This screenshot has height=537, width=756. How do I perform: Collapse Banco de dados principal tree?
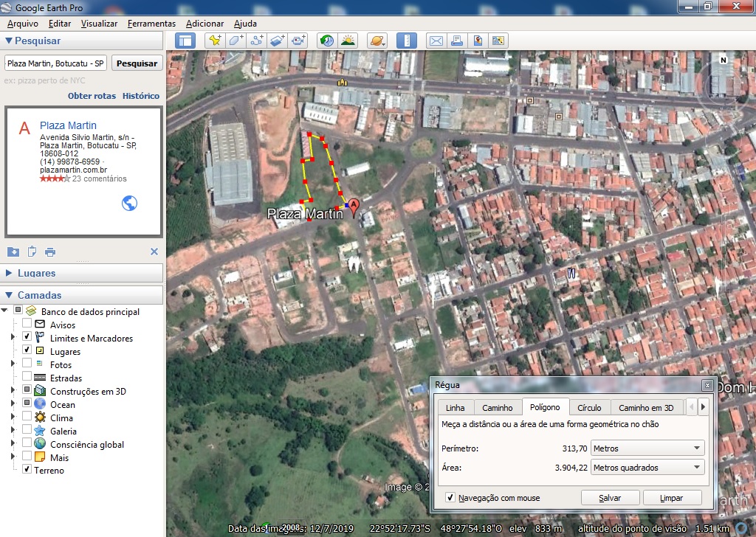[x=5, y=310]
